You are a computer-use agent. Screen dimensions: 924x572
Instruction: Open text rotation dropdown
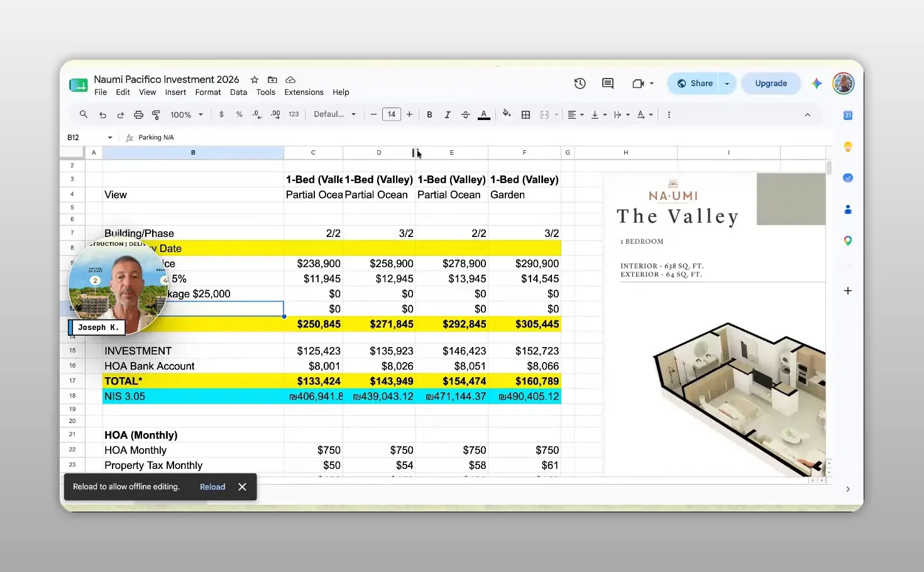(645, 114)
